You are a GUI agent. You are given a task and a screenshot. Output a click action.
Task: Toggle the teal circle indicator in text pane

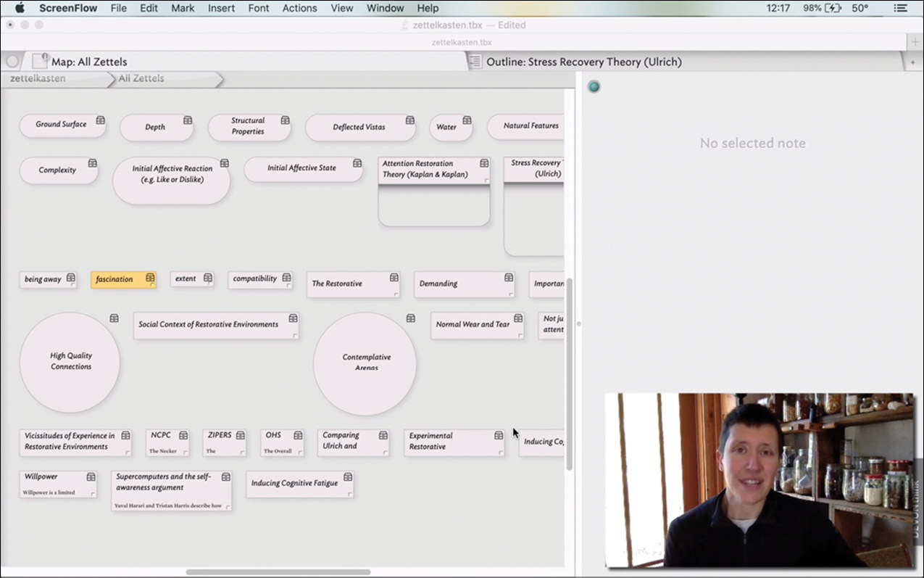point(594,87)
